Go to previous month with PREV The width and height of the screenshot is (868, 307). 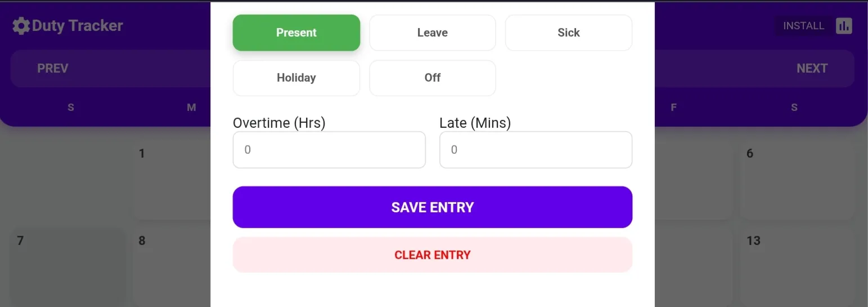click(x=53, y=69)
